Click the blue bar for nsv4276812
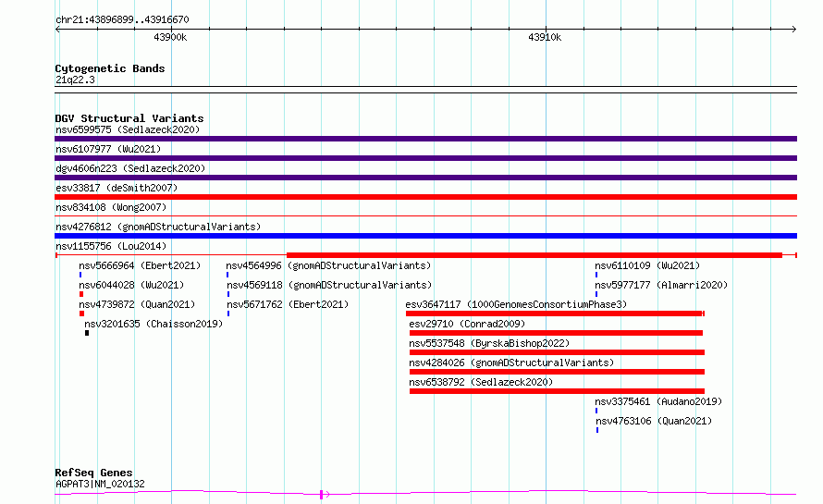This screenshot has width=823, height=504. pyautogui.click(x=425, y=236)
